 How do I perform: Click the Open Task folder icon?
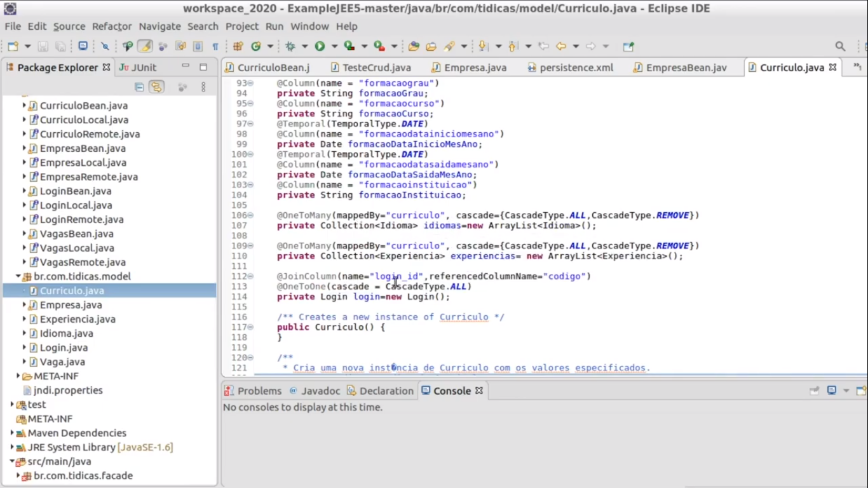(x=431, y=46)
